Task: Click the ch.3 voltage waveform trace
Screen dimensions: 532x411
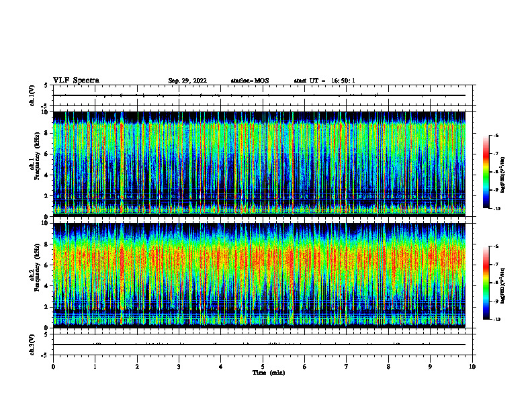Action: (x=259, y=345)
